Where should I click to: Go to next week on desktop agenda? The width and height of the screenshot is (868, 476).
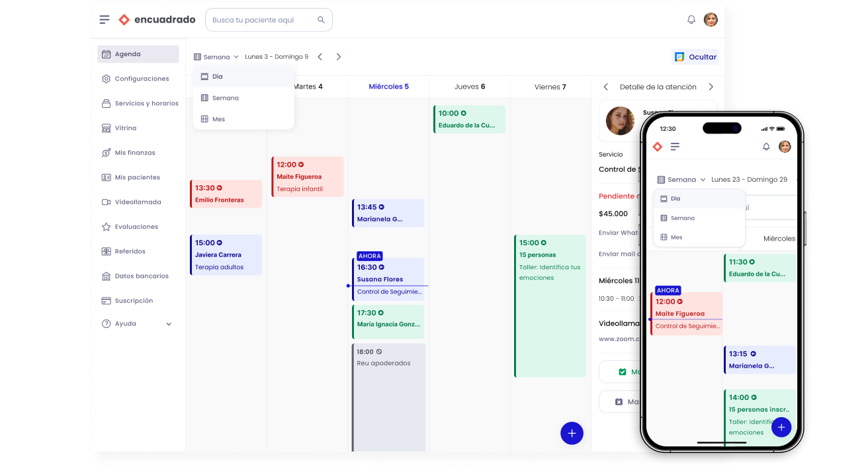(339, 57)
